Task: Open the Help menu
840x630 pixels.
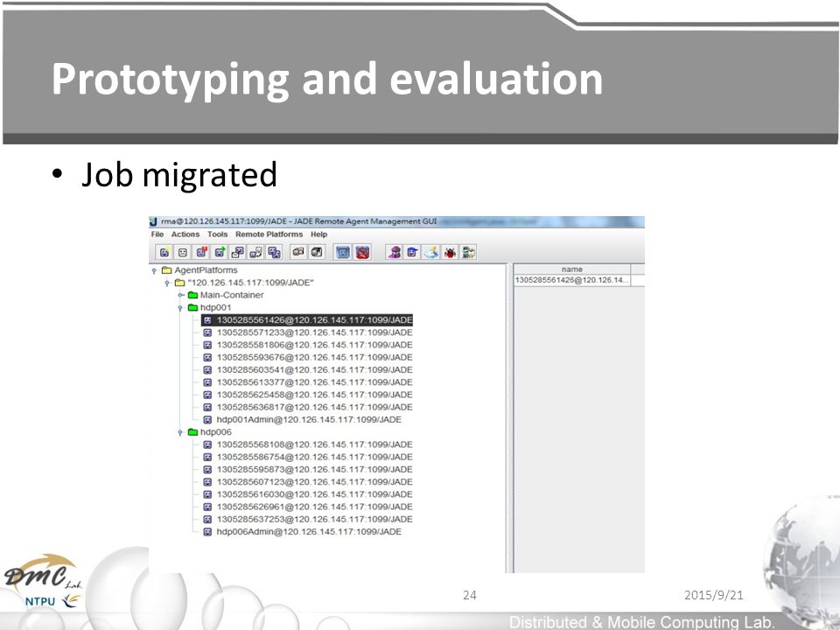Action: pos(318,234)
